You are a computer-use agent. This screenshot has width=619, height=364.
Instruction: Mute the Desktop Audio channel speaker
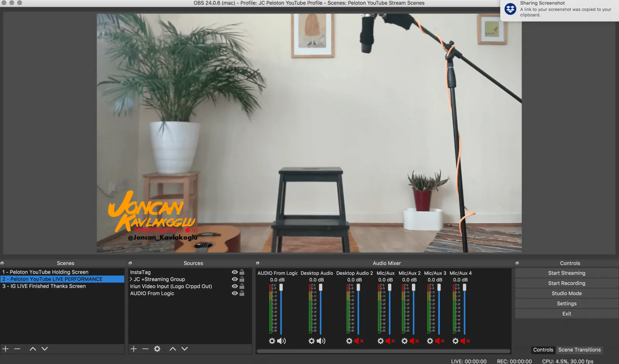point(321,341)
